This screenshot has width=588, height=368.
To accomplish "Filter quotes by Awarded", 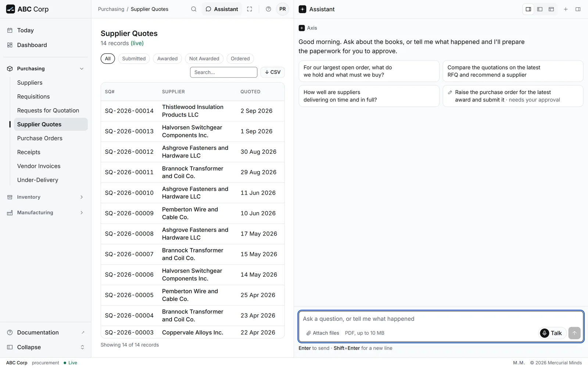I will (x=167, y=59).
